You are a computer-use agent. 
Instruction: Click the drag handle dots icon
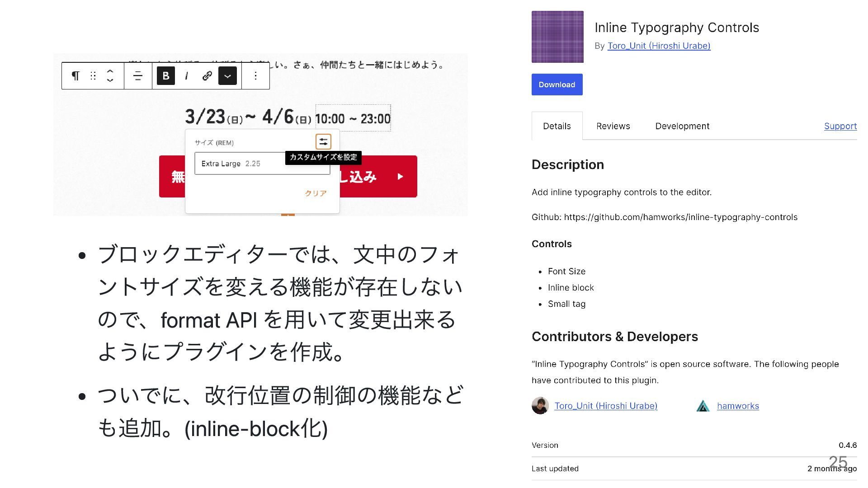[93, 76]
